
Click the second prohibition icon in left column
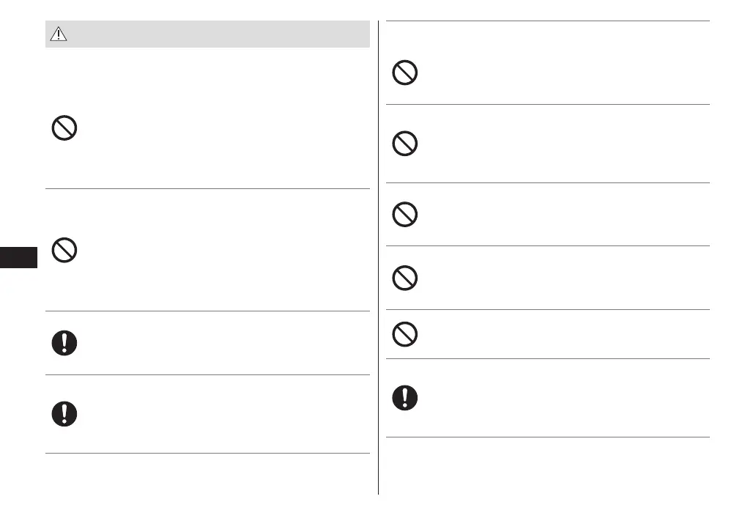pos(64,252)
